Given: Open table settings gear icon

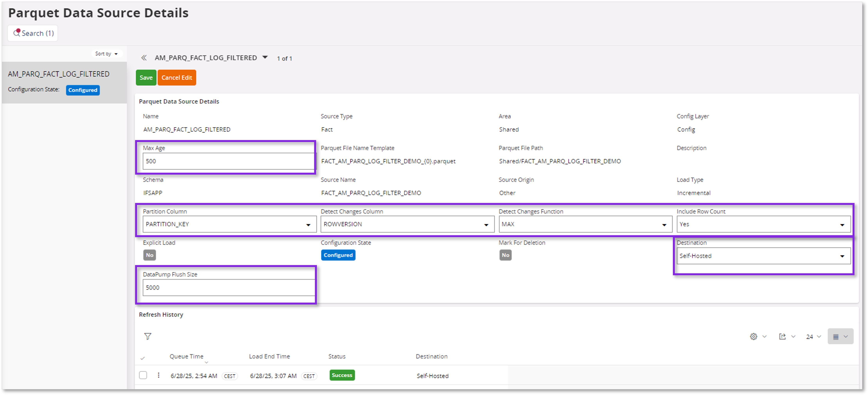Looking at the screenshot, I should (x=753, y=336).
